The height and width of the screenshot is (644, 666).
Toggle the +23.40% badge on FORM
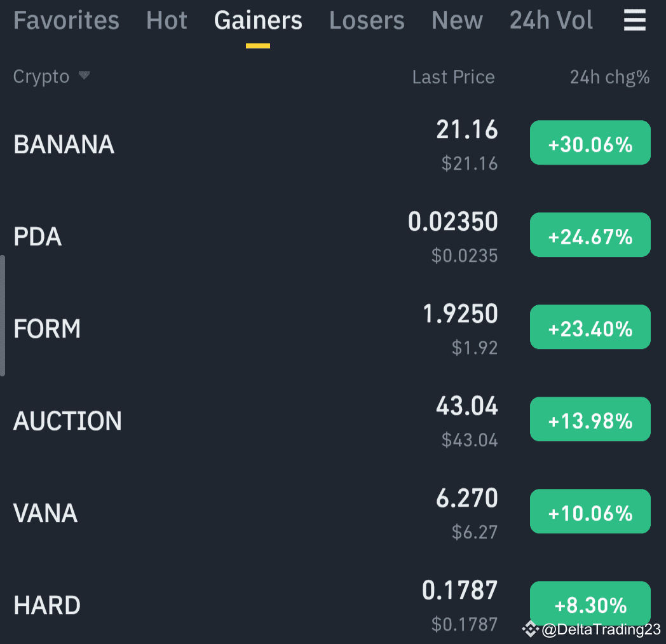coord(590,327)
